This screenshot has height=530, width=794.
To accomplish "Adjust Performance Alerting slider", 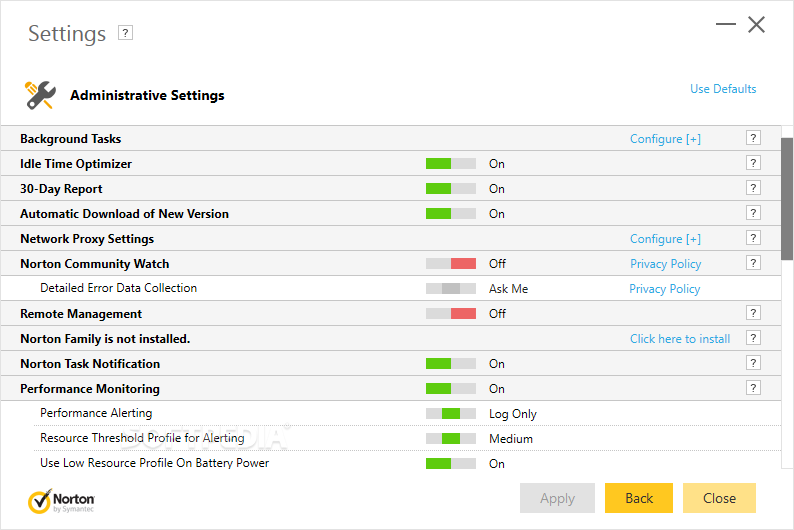I will click(x=451, y=414).
